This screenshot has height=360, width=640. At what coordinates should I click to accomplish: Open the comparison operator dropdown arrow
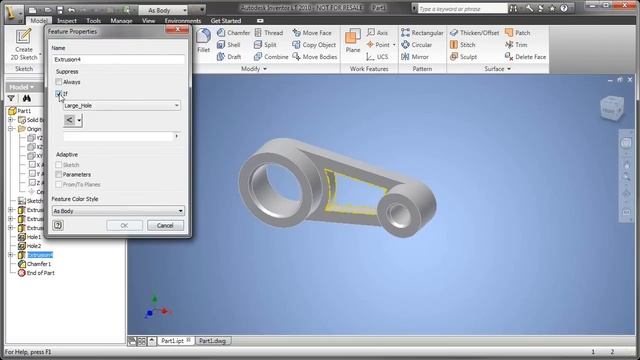(79, 120)
